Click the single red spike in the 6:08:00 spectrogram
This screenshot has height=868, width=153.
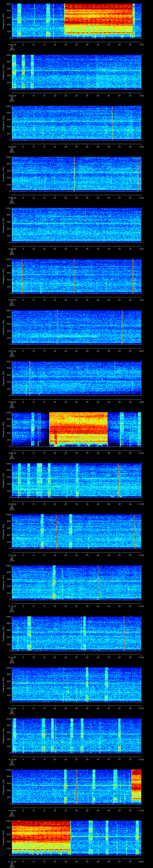point(30,378)
